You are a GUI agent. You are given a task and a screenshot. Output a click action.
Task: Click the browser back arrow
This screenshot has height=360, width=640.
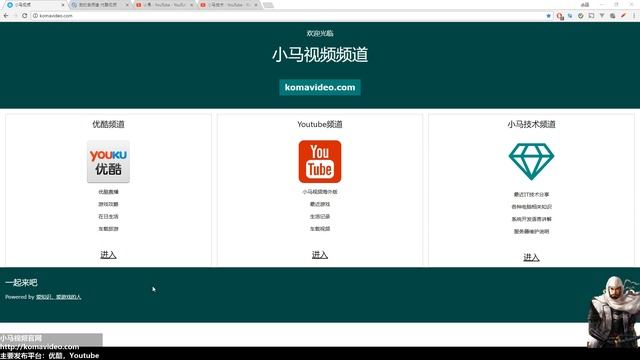click(x=6, y=16)
